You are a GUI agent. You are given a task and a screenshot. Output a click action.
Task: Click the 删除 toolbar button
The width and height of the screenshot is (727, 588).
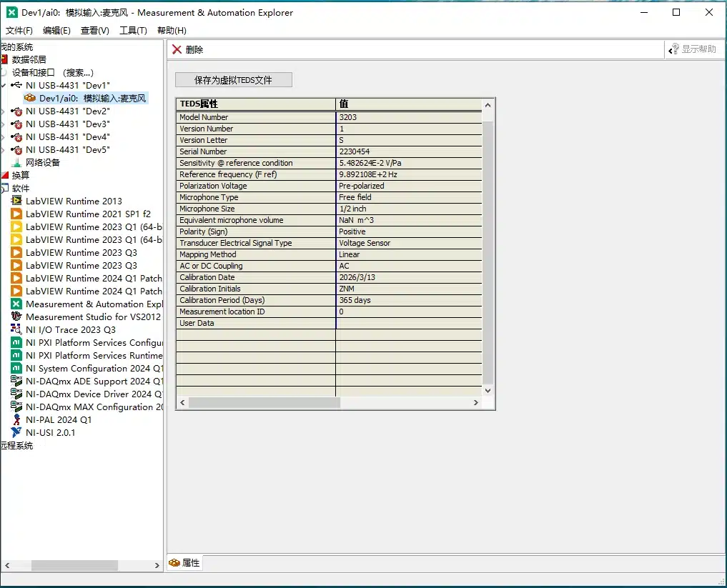click(x=188, y=49)
